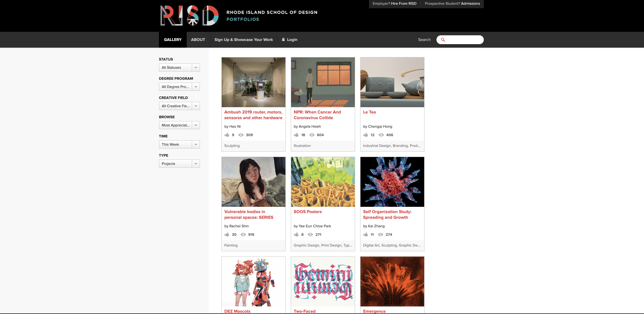Expand the Degree Program dropdown
The image size is (644, 314).
click(179, 87)
